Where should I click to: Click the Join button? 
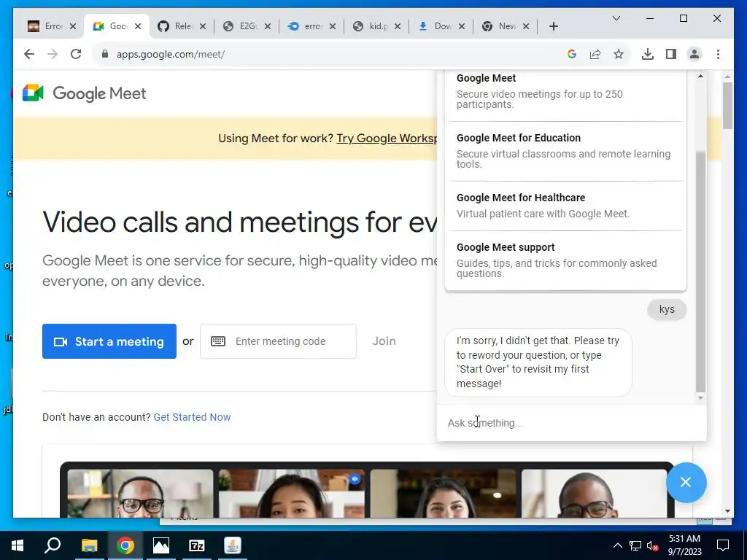tap(384, 341)
